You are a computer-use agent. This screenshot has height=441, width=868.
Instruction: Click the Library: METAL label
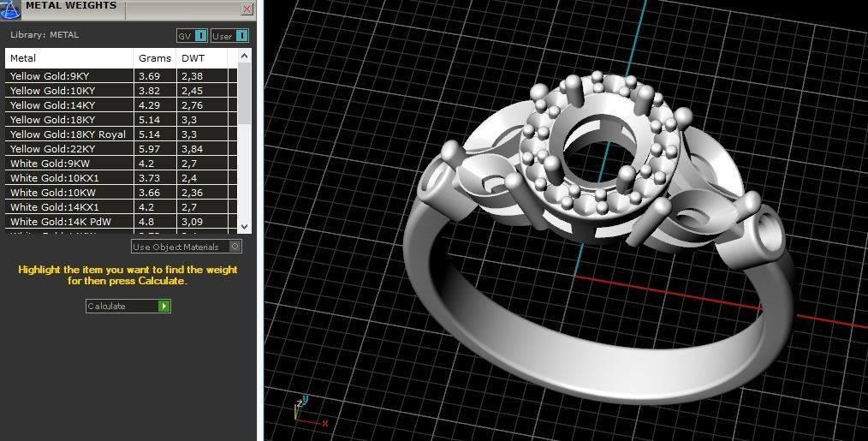coord(45,34)
